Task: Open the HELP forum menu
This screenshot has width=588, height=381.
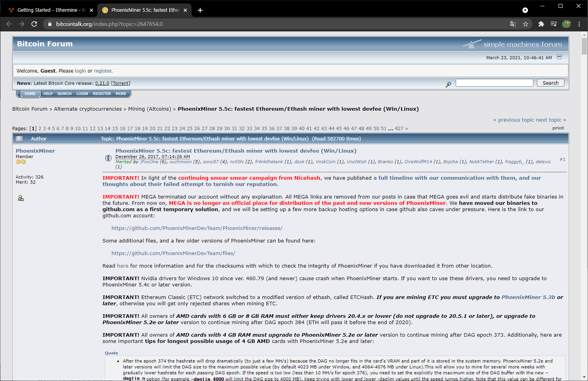Action: [x=48, y=94]
